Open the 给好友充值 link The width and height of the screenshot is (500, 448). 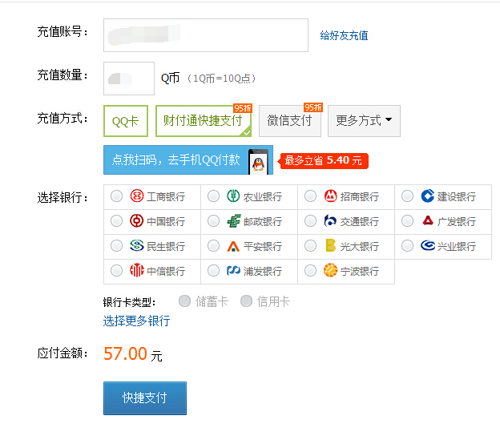click(344, 35)
